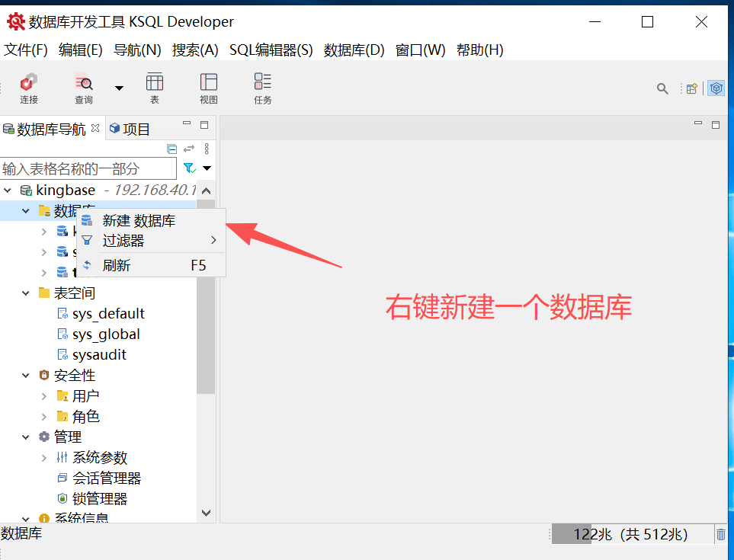
Task: Select the 连接 (connect) icon in the toolbar
Action: (x=28, y=87)
